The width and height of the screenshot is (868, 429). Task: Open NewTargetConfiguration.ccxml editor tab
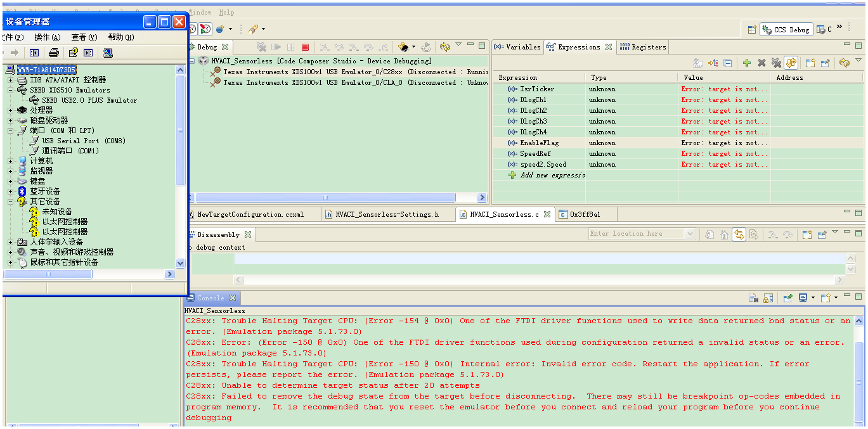coord(250,214)
